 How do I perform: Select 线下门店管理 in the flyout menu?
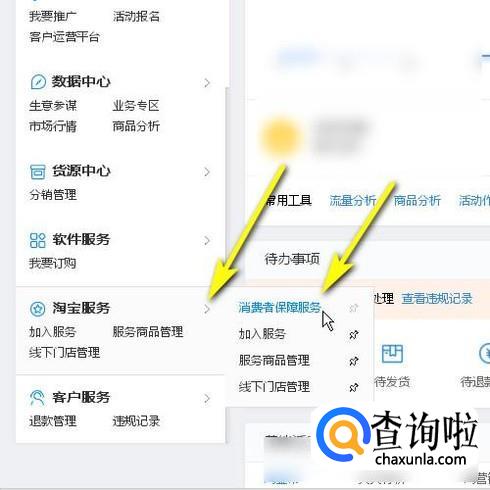(274, 387)
